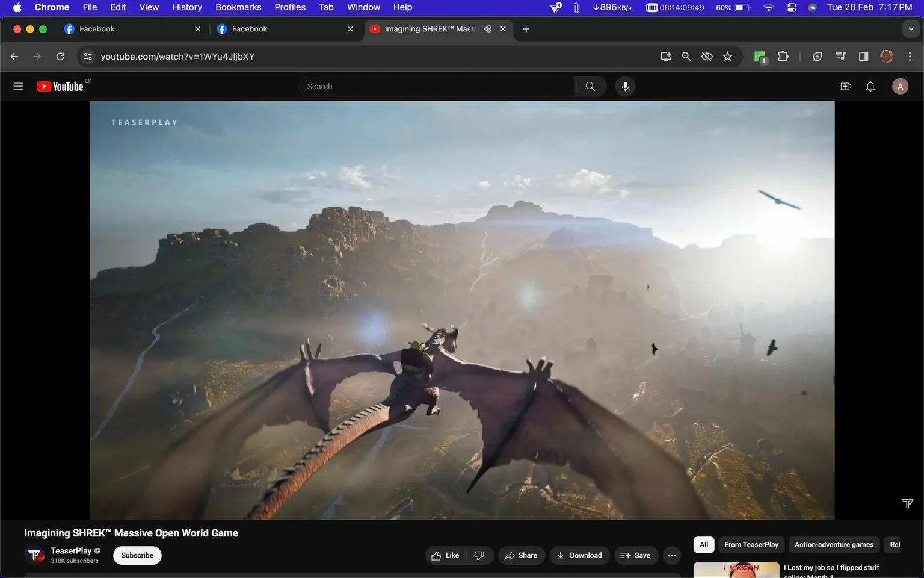924x578 pixels.
Task: Dislike the video with thumbs down
Action: click(x=479, y=555)
